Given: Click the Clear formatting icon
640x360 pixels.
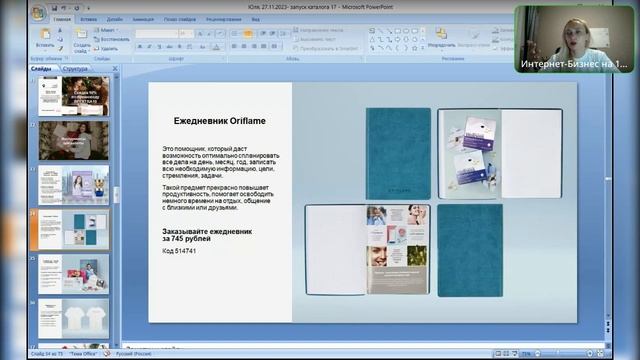Looking at the screenshot, I should pyautogui.click(x=220, y=34).
